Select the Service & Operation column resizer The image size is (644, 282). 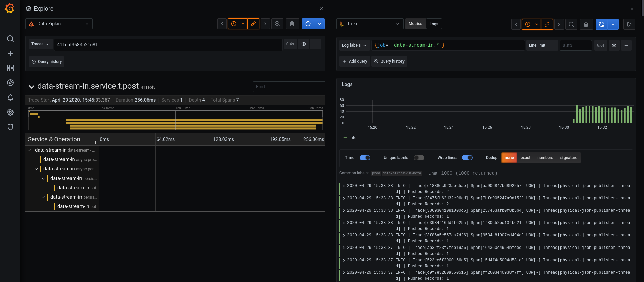tap(96, 143)
